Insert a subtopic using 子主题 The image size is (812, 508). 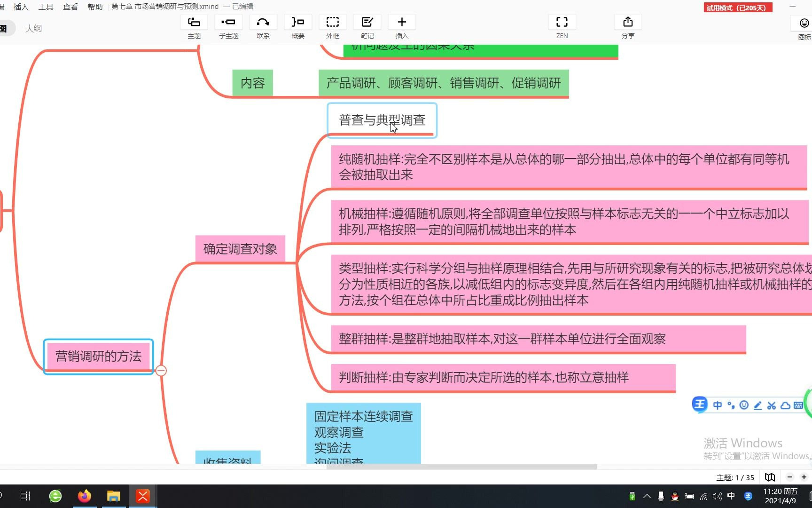pos(228,27)
